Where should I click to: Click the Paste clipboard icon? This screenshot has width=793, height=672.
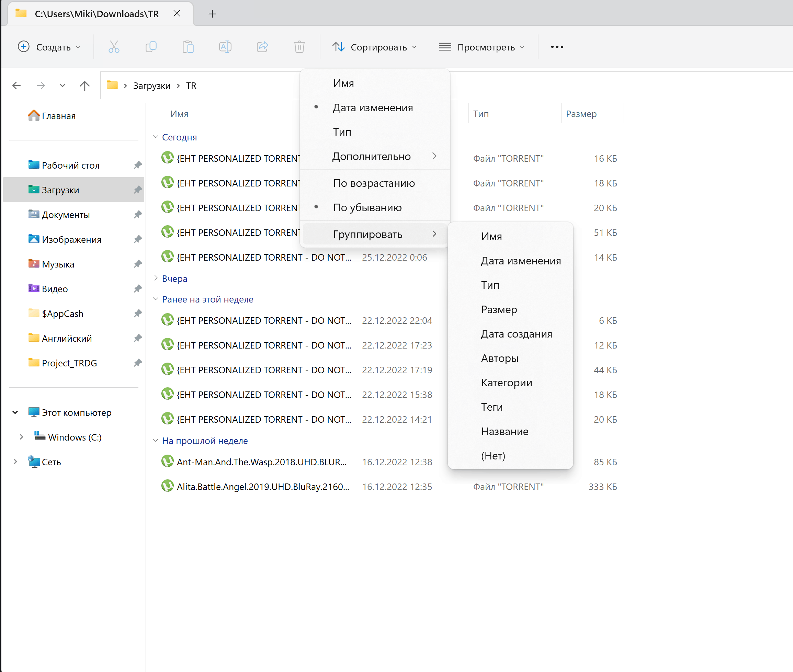pos(188,47)
